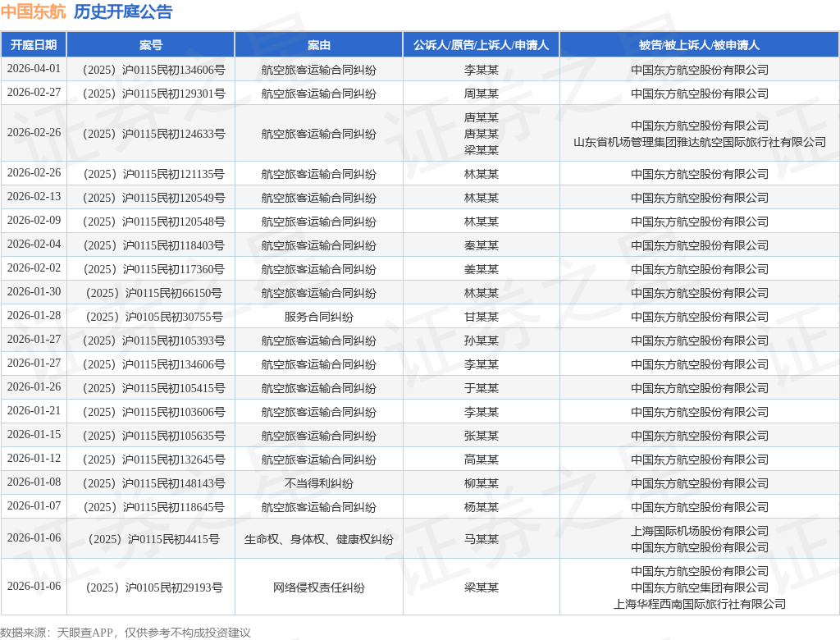Click defendant 上海国际机场股份有限公司
This screenshot has width=840, height=640.
[700, 531]
